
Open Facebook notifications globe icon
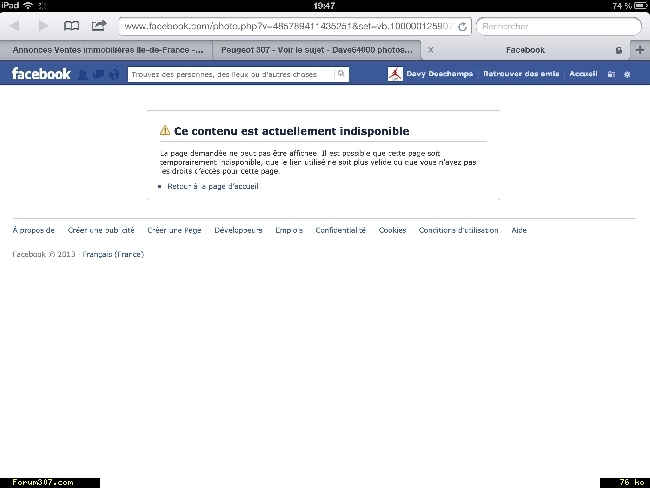(x=114, y=74)
